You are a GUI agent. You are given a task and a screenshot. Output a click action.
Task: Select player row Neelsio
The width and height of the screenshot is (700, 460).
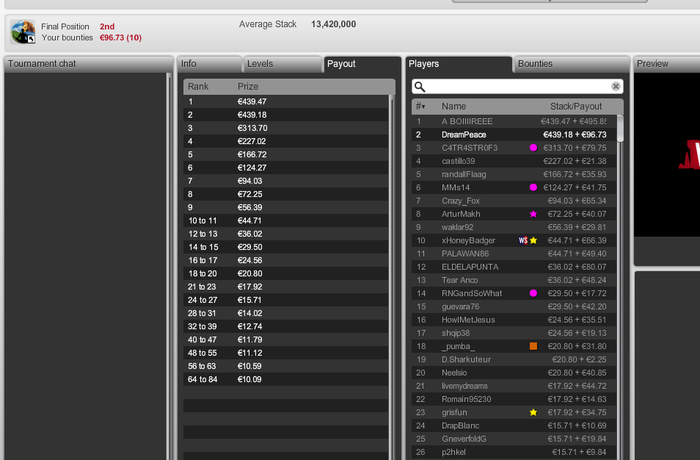[x=514, y=373]
